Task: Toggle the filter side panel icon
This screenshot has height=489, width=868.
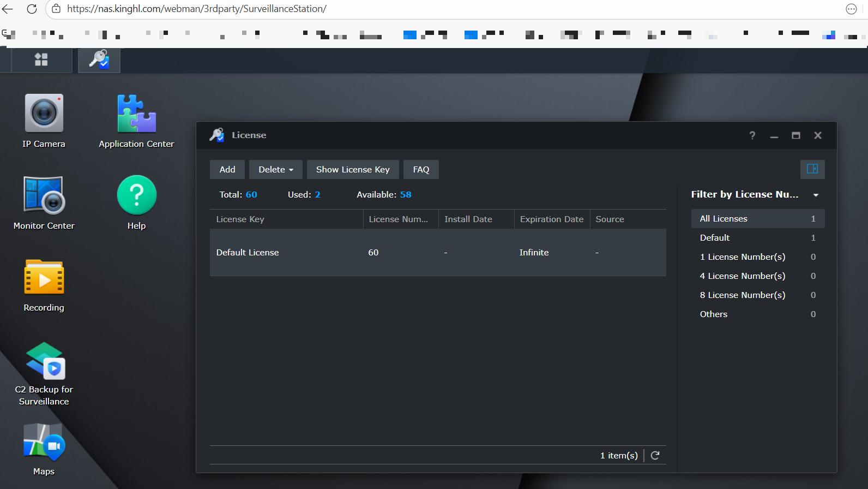Action: point(812,169)
